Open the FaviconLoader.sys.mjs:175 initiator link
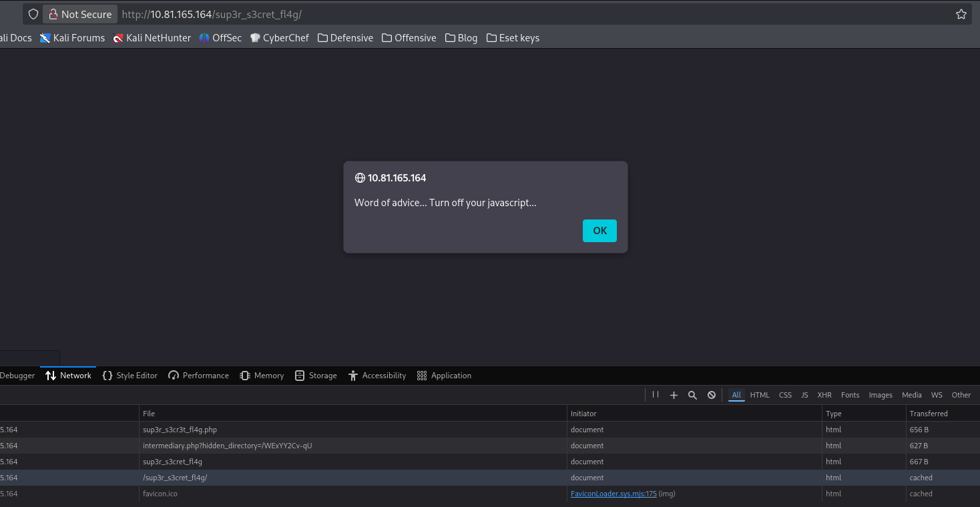This screenshot has width=980, height=507. pos(614,494)
